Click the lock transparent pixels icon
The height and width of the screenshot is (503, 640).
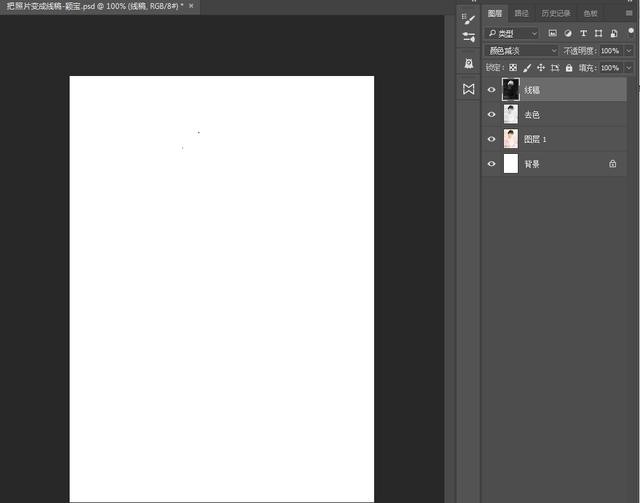(x=513, y=68)
